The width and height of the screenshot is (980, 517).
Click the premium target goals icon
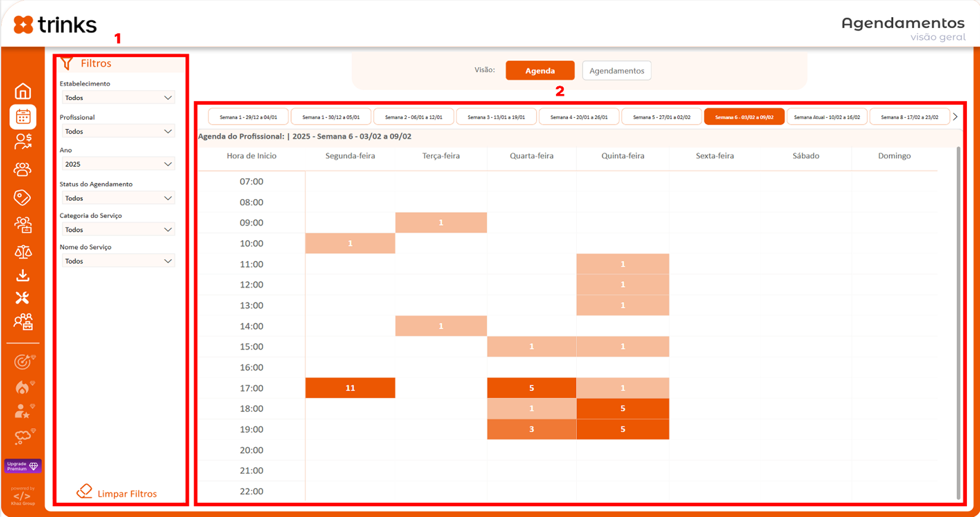point(23,362)
